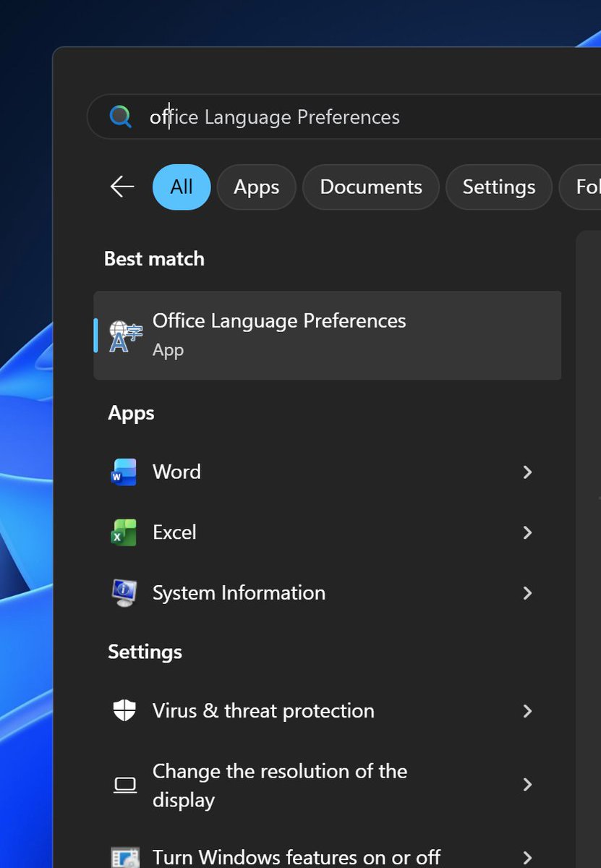Go back with the left arrow
The height and width of the screenshot is (868, 601).
click(x=122, y=187)
